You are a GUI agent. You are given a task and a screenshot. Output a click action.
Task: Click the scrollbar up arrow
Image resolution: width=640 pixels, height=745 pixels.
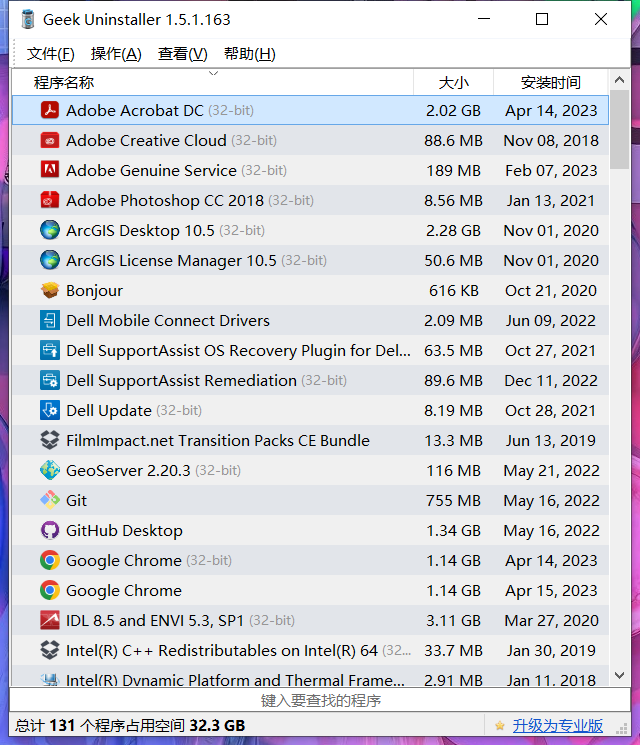619,80
